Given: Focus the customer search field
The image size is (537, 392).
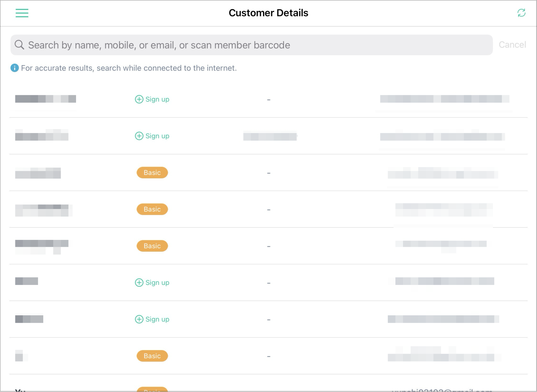Looking at the screenshot, I should tap(251, 45).
